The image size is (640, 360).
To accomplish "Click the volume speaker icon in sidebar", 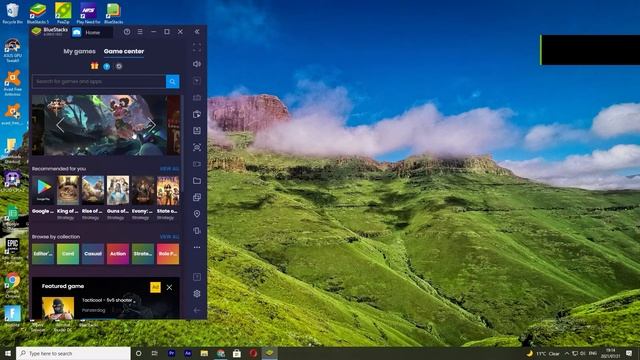I will coord(197,64).
